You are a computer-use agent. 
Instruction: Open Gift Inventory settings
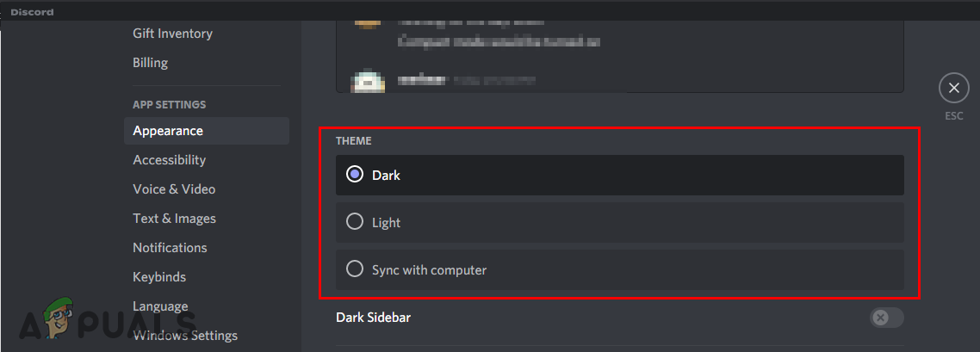(x=172, y=34)
